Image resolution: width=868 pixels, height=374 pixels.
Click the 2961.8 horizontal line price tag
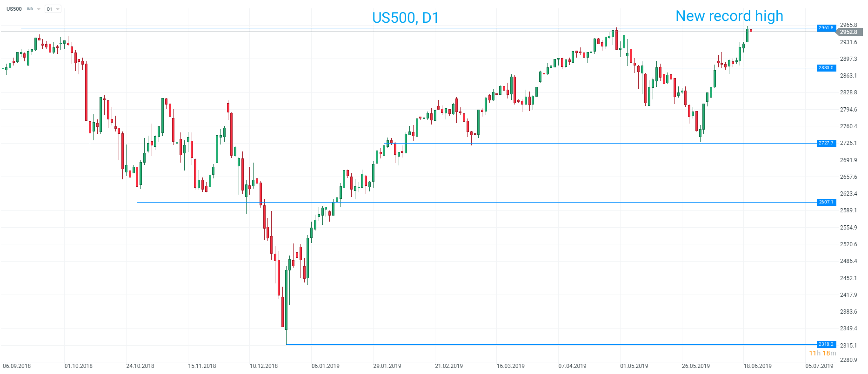coord(826,28)
